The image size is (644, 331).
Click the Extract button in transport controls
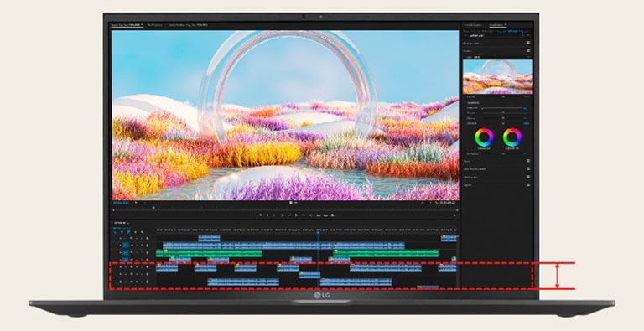click(x=325, y=215)
